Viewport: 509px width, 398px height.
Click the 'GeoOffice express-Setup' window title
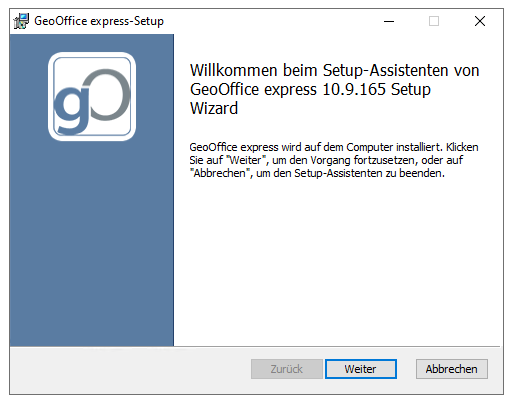click(x=99, y=21)
